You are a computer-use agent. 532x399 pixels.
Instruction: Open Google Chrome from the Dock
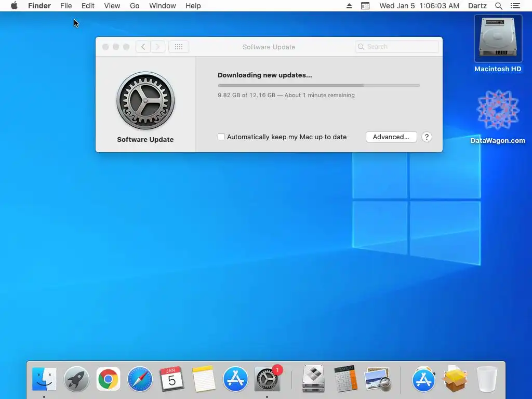click(x=108, y=379)
